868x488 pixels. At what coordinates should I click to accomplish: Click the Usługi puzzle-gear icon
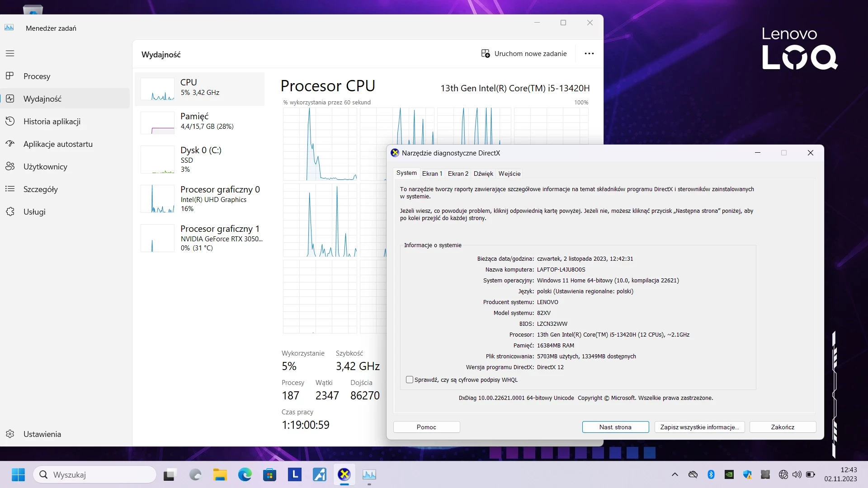pyautogui.click(x=10, y=211)
